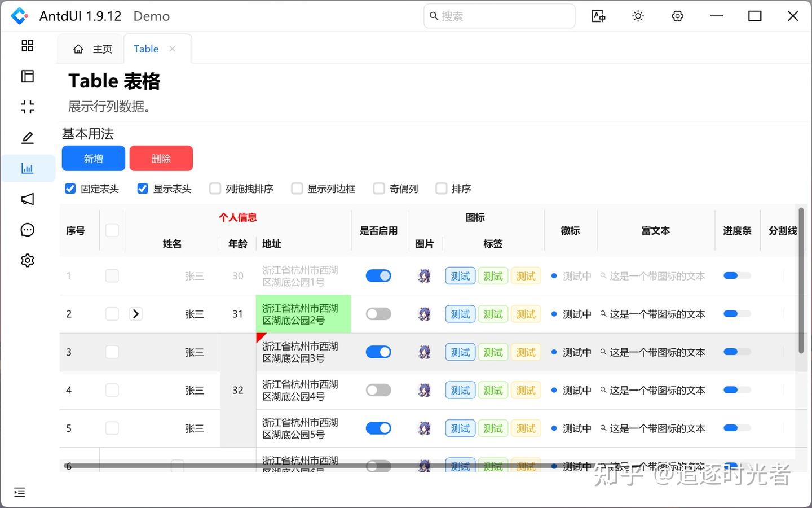Enable the 显示列边框 checkbox
812x508 pixels.
click(x=297, y=188)
